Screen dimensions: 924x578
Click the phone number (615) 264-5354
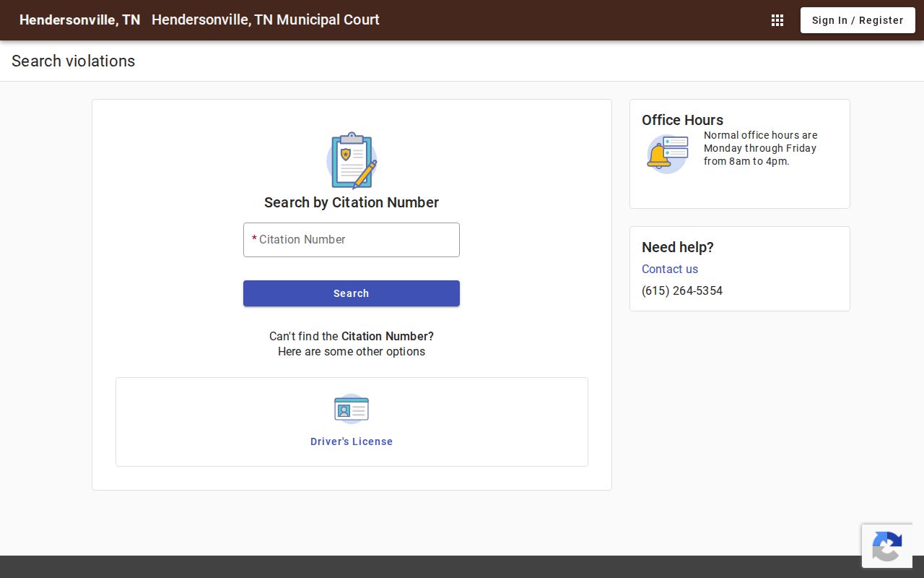(682, 290)
